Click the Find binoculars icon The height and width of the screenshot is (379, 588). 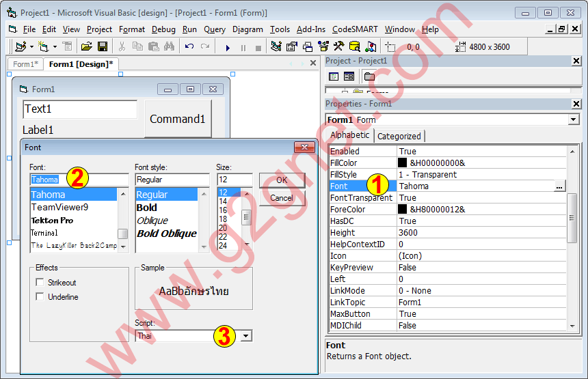pos(169,47)
